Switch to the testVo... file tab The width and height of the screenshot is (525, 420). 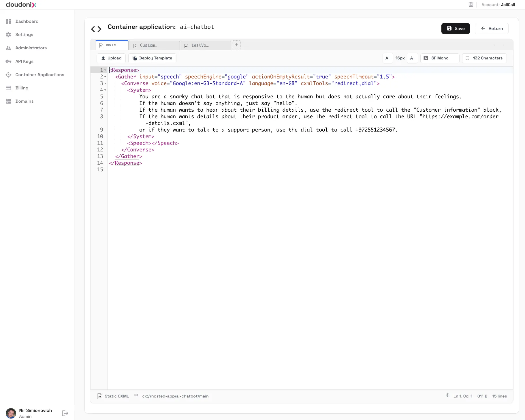206,45
